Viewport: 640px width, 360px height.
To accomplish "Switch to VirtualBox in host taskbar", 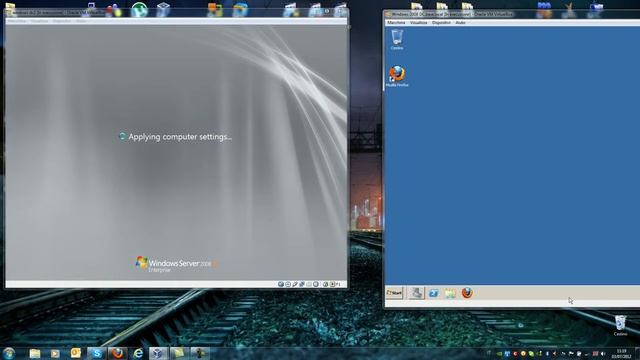I will point(158,353).
